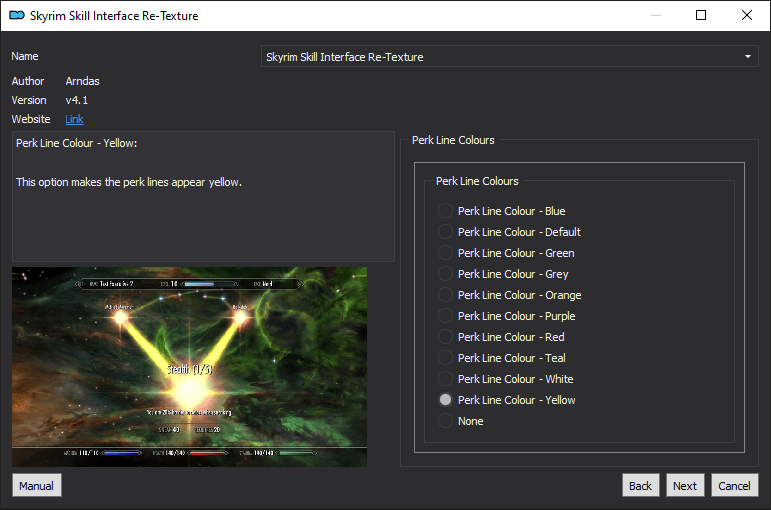Maximize the installer window
Screen dimensions: 771x510
point(701,15)
